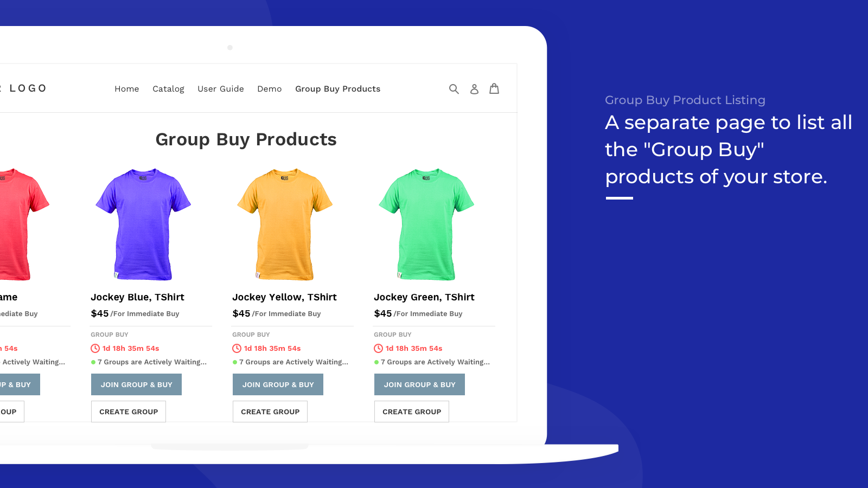Open the yellow t-shirt product image
This screenshot has width=868, height=488.
(285, 224)
